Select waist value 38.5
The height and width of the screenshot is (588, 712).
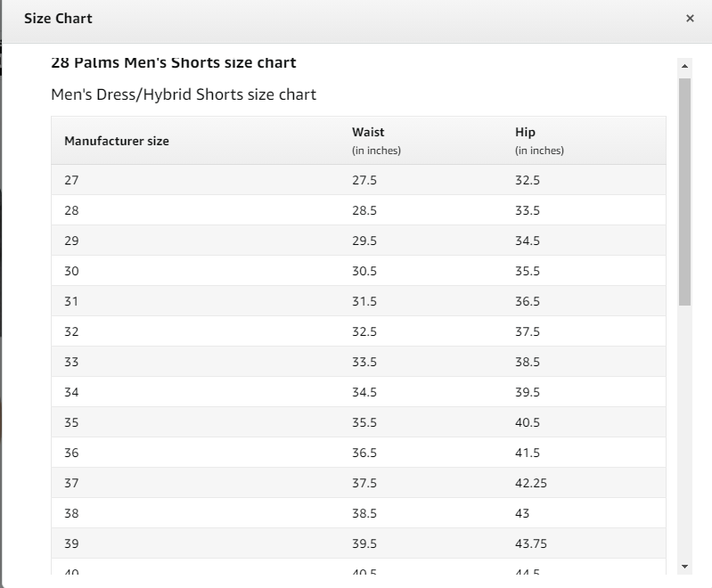pyautogui.click(x=364, y=513)
